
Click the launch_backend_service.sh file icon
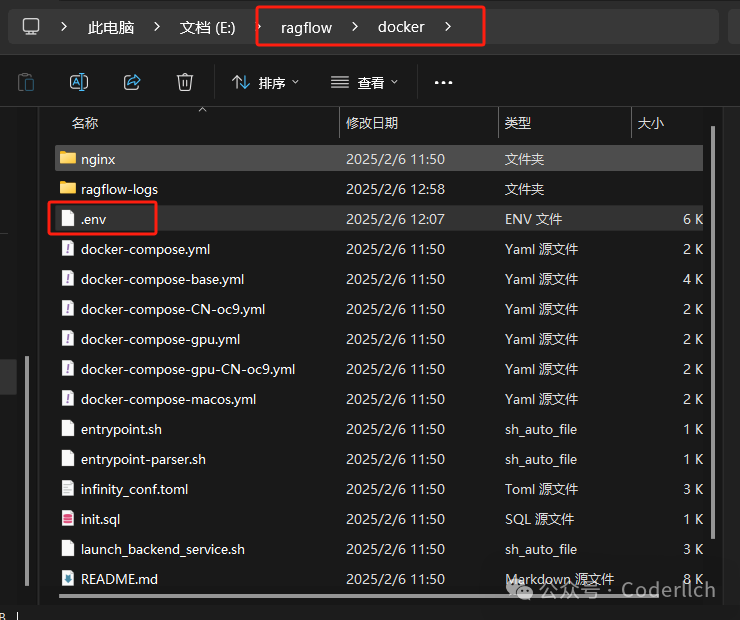68,549
